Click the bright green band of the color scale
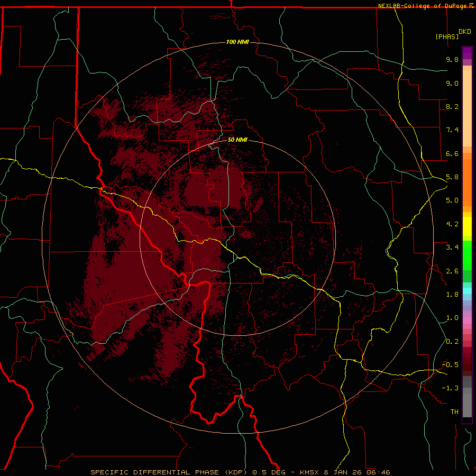476x476 pixels. click(467, 255)
